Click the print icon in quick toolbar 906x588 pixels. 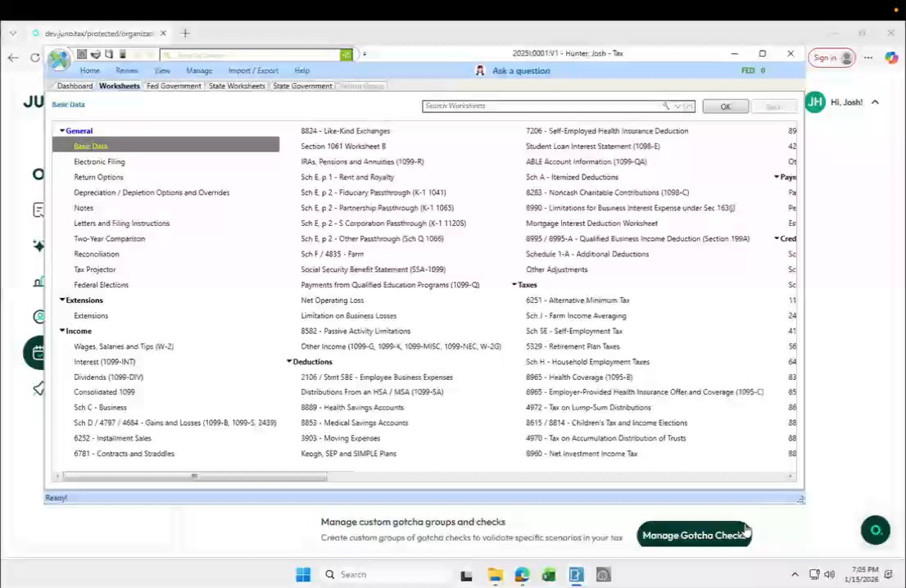[x=95, y=54]
